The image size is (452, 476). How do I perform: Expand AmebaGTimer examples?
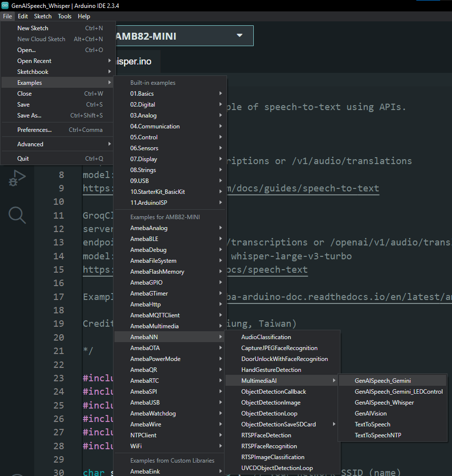coord(170,294)
